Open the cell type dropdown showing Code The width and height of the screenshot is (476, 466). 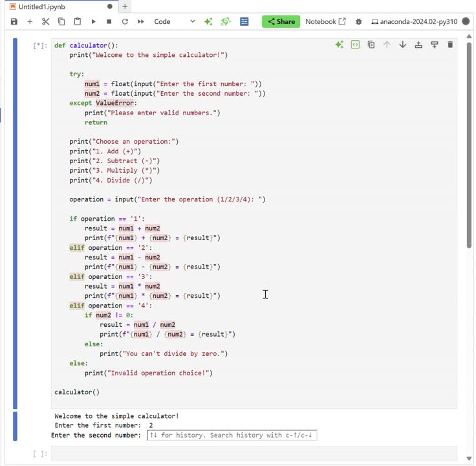pos(174,21)
